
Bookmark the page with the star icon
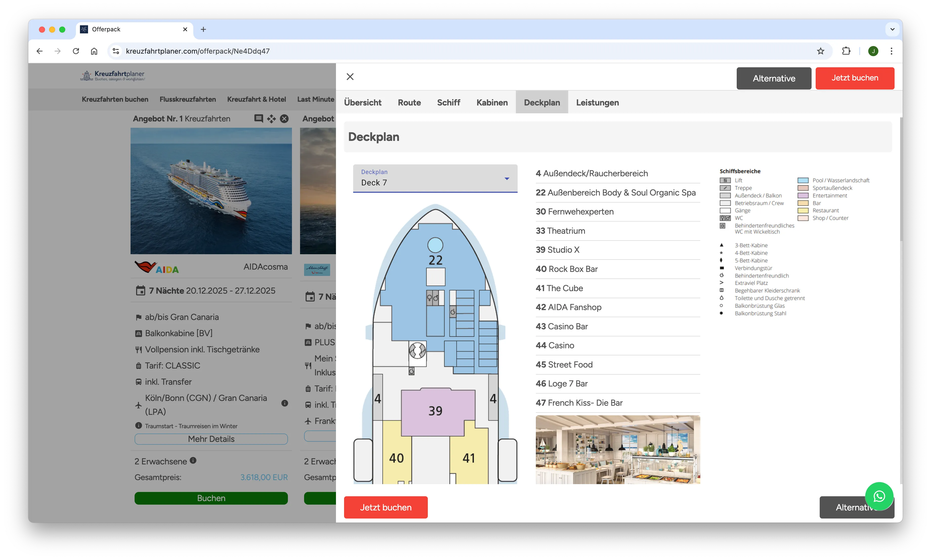tap(820, 51)
